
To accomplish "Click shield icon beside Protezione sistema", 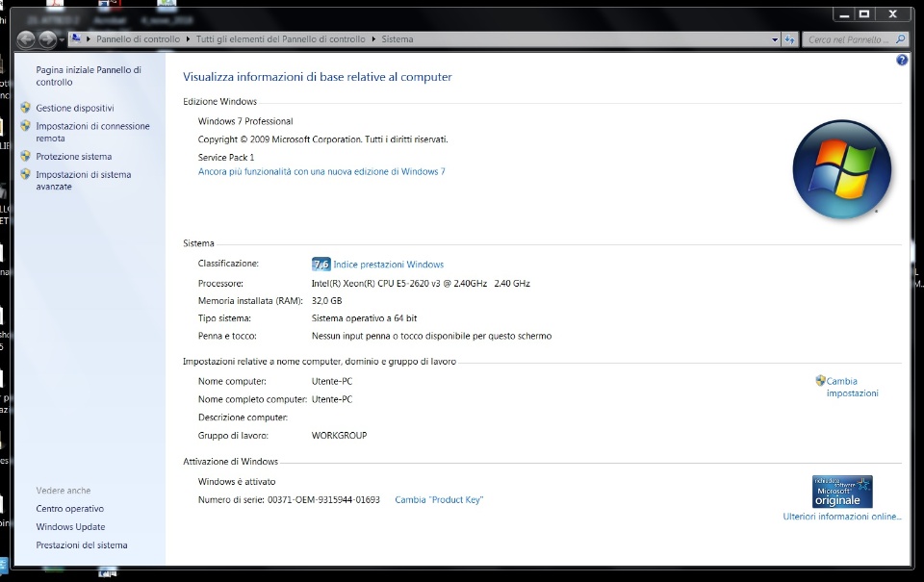I will coord(25,156).
